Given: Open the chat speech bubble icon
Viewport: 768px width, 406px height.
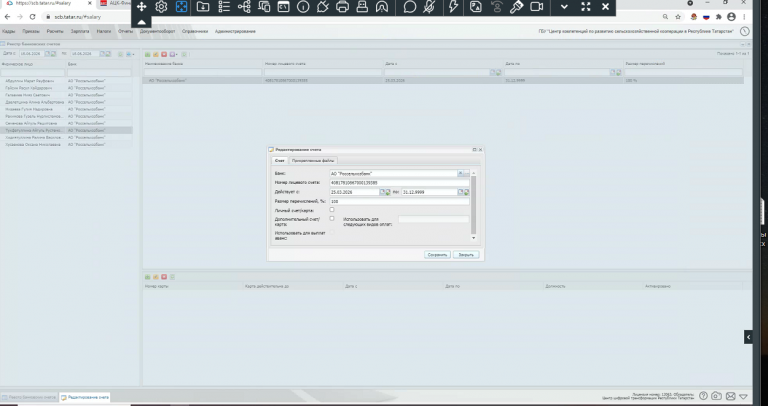Looking at the screenshot, I should pos(409,7).
